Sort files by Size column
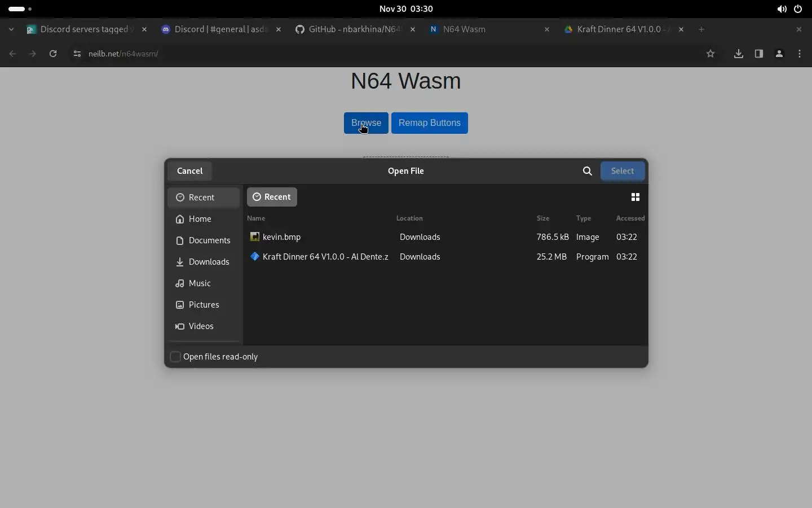This screenshot has width=812, height=508. click(x=543, y=218)
